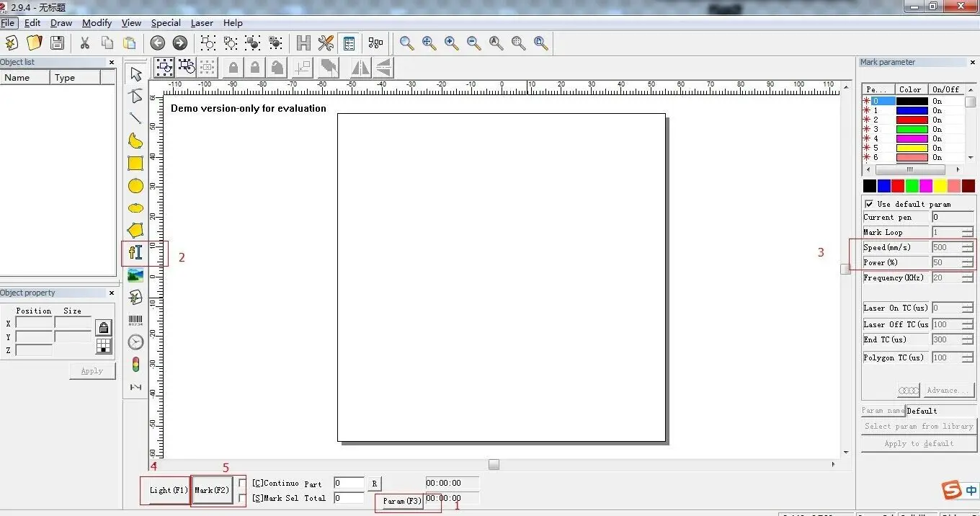The width and height of the screenshot is (980, 516).
Task: Select the rectangle drawing tool
Action: [135, 163]
